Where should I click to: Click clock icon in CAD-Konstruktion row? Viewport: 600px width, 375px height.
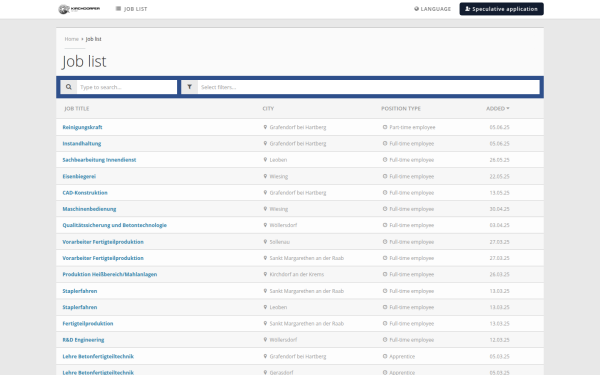[x=385, y=192]
